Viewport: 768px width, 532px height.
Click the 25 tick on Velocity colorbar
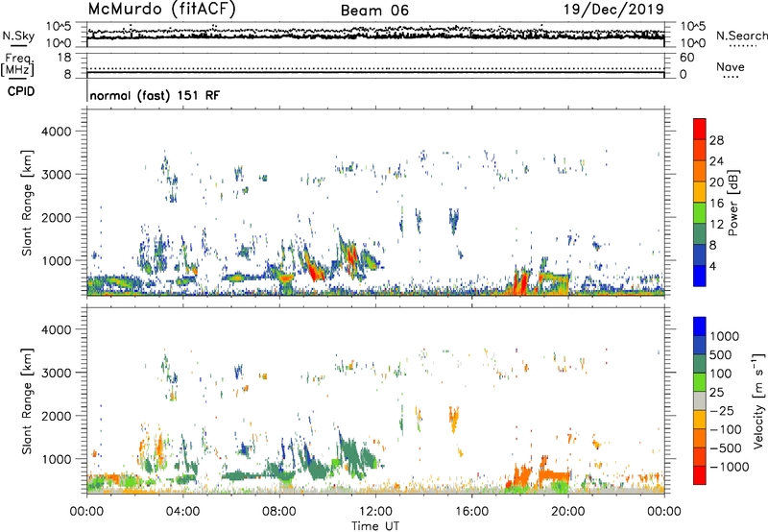pos(716,393)
